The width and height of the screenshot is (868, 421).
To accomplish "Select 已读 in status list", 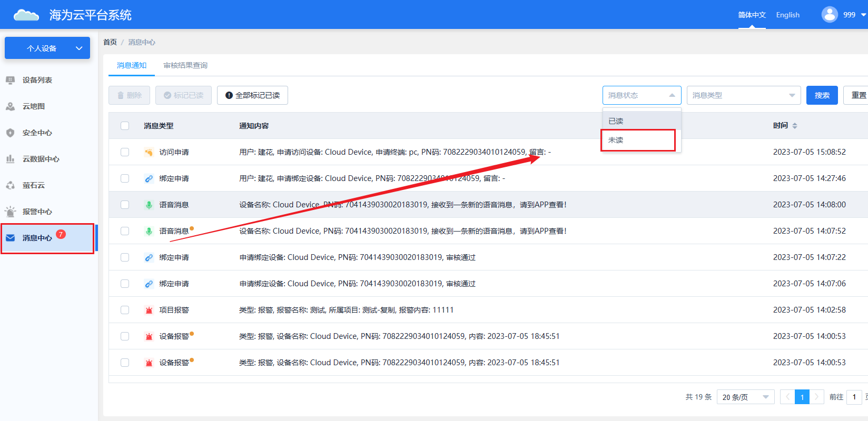I will point(642,121).
